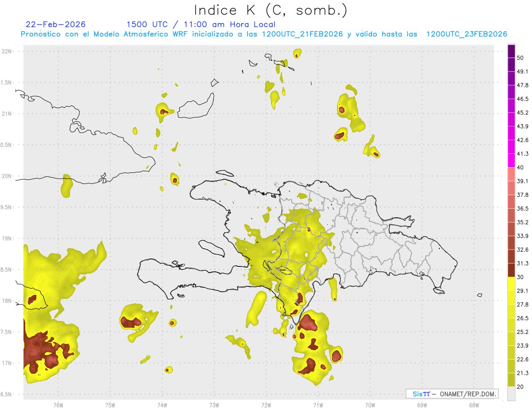Click the "45.2" color scale label
The height and width of the screenshot is (411, 532).
click(523, 113)
